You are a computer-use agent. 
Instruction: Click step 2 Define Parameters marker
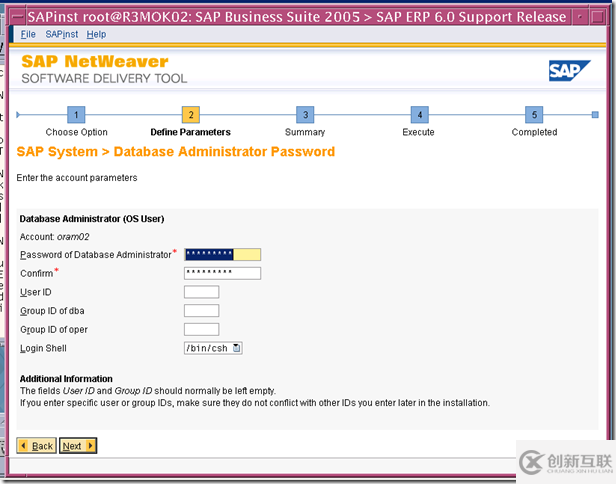[x=191, y=115]
